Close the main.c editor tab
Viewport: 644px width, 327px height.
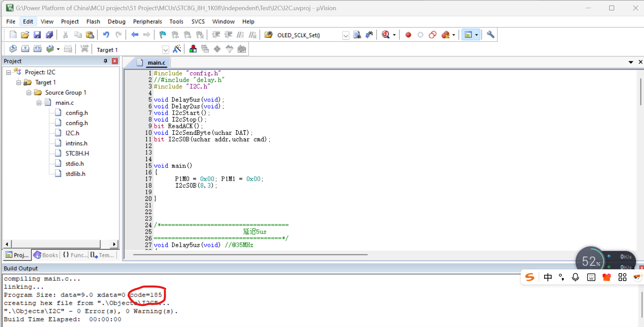(640, 62)
